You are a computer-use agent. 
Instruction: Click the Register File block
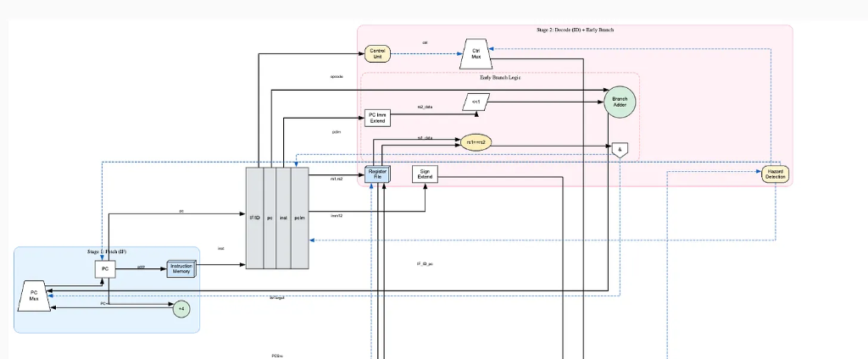pyautogui.click(x=377, y=174)
